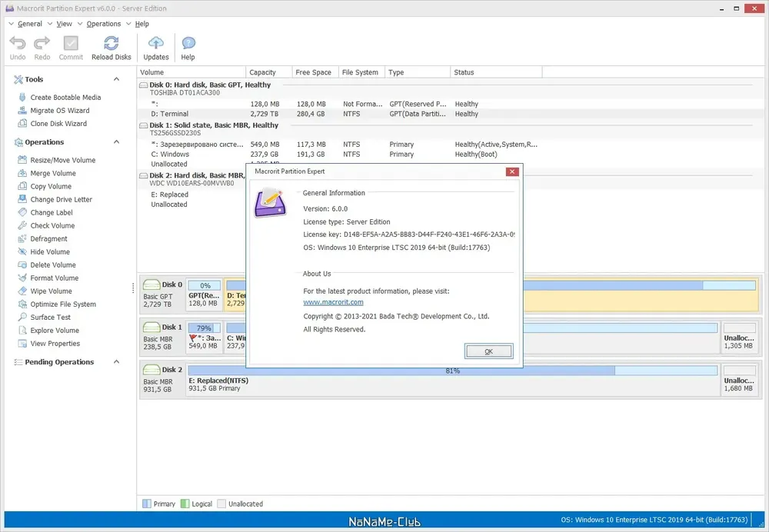Select Defragment in the operations list
This screenshot has width=769, height=532.
click(x=48, y=239)
